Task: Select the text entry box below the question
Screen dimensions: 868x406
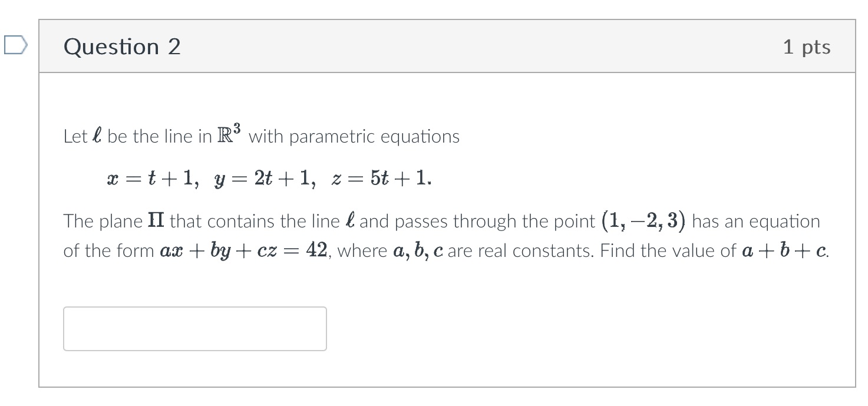Action: [x=194, y=328]
